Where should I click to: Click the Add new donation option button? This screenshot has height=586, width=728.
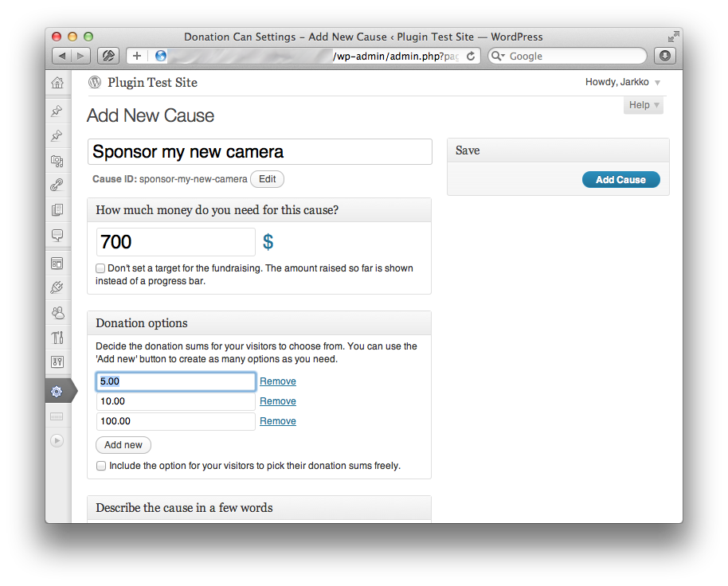tap(123, 445)
